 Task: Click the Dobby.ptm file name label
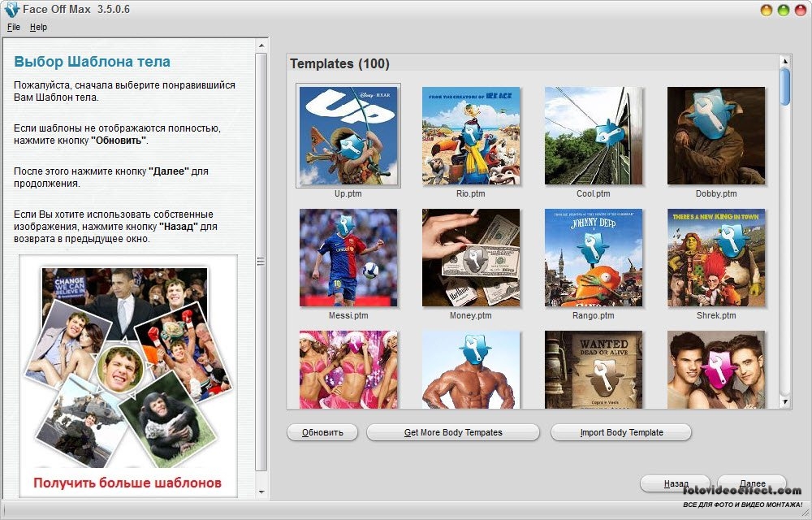(716, 193)
